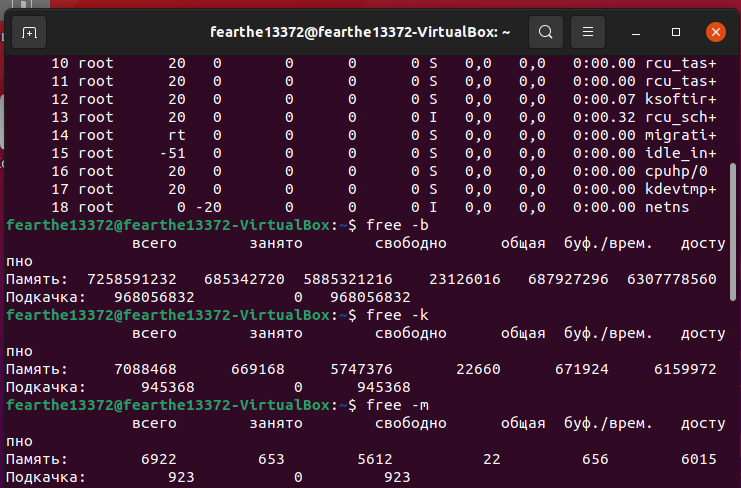Click the time value 0:00.32
This screenshot has width=741, height=488.
click(x=604, y=117)
